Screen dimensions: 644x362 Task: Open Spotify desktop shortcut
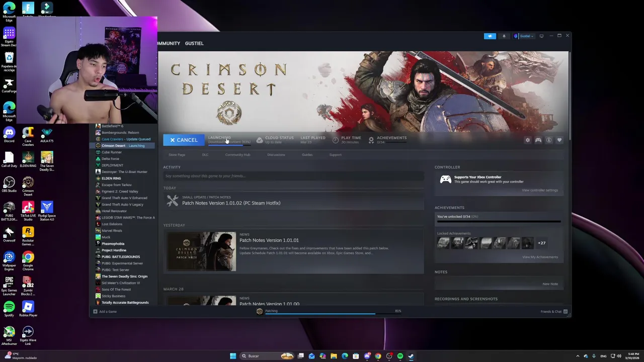pyautogui.click(x=9, y=308)
